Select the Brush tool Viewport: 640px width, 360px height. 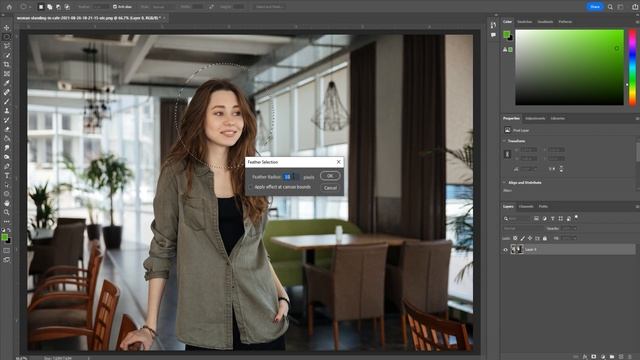tap(7, 101)
